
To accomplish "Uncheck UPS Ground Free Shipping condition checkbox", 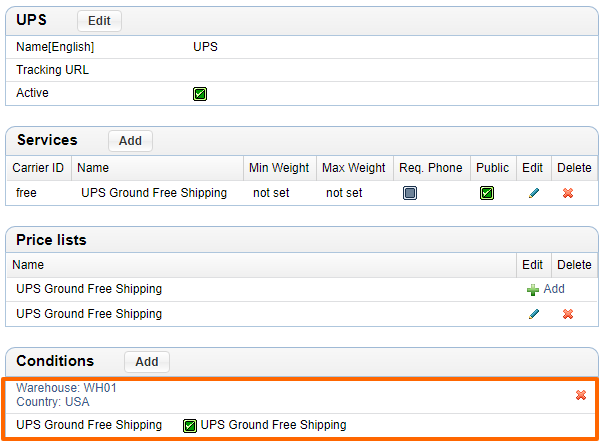I will tap(190, 425).
